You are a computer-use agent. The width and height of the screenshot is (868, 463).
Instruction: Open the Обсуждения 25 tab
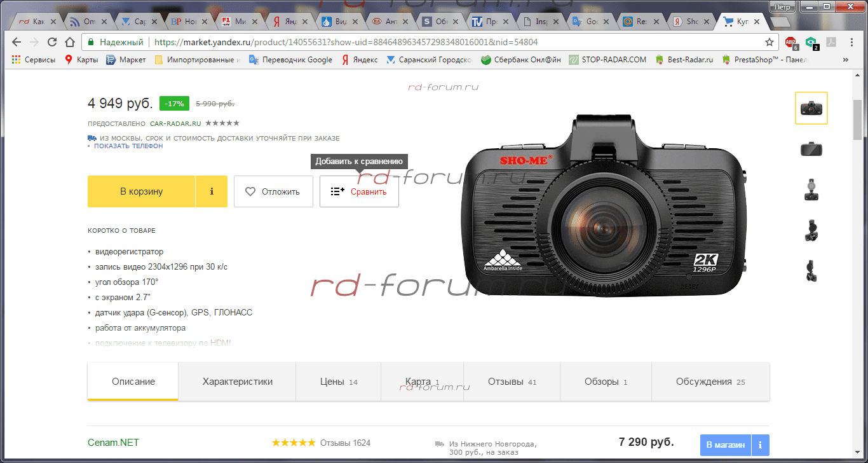[x=710, y=382]
